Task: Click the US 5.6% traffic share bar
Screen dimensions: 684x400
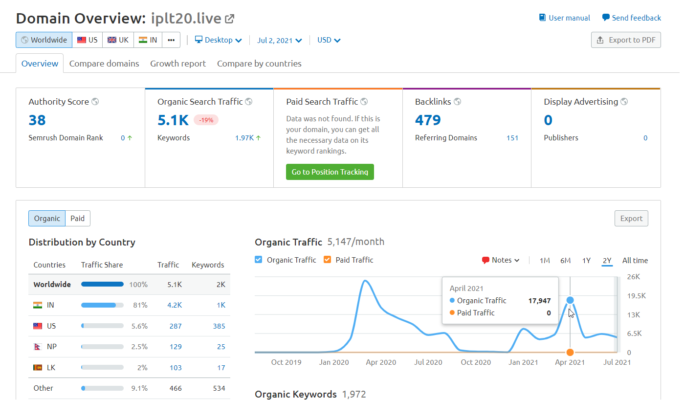Action: pos(102,326)
